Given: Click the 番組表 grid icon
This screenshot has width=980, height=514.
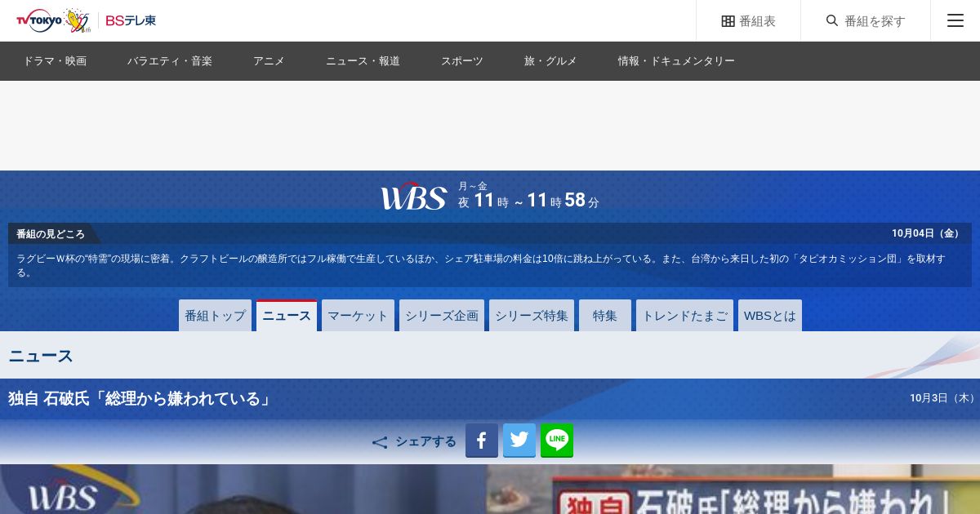Looking at the screenshot, I should (x=728, y=21).
